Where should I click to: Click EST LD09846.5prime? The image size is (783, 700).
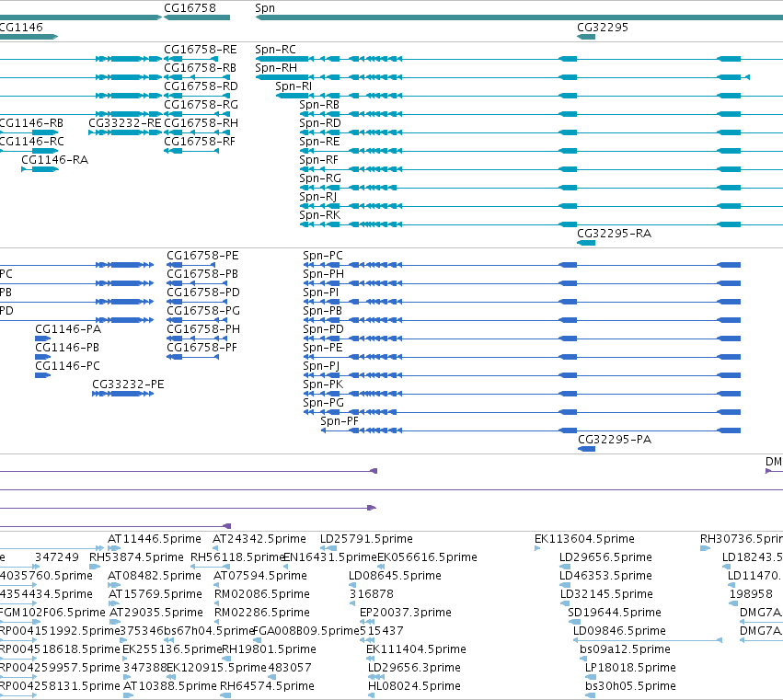click(619, 631)
